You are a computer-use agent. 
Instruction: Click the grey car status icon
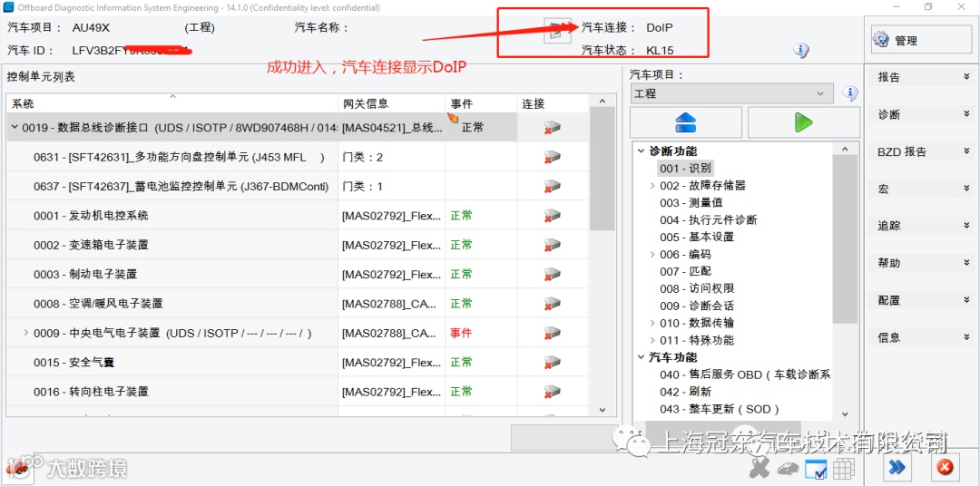click(788, 468)
